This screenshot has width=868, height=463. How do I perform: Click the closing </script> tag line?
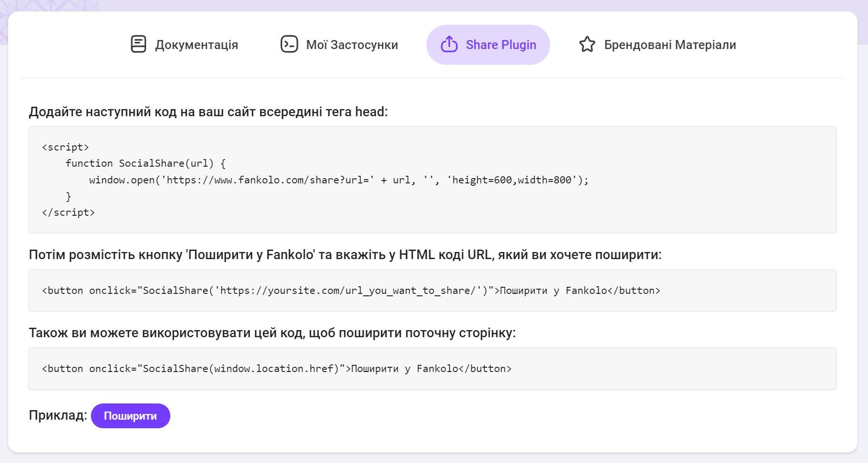tap(69, 212)
